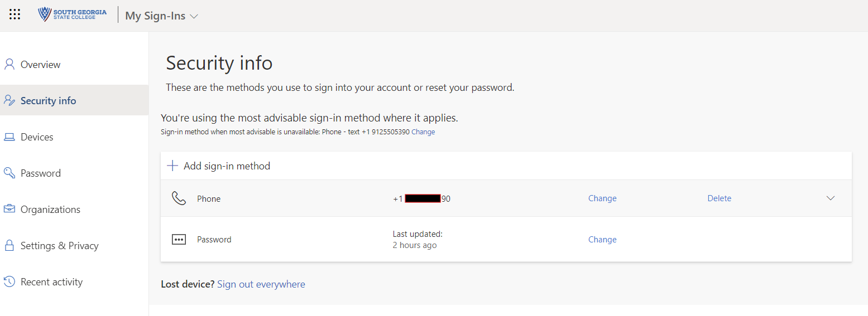The width and height of the screenshot is (868, 316).
Task: Click the plus icon for adding method
Action: pos(172,166)
